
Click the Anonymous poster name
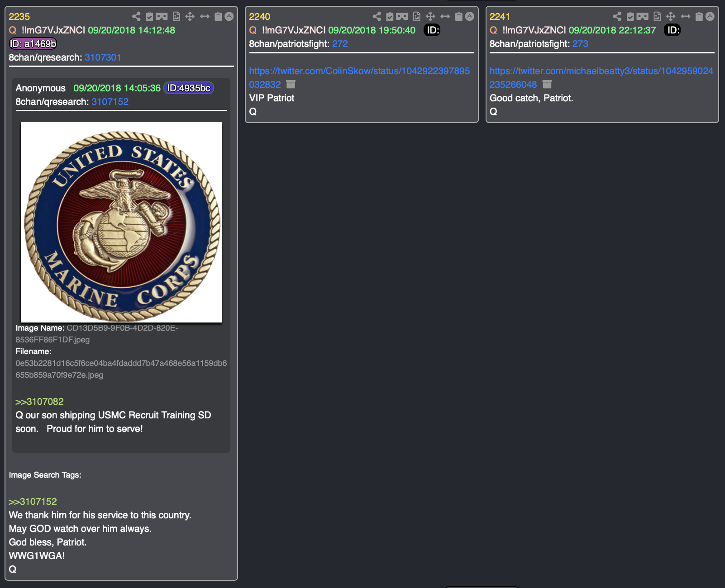[x=41, y=88]
